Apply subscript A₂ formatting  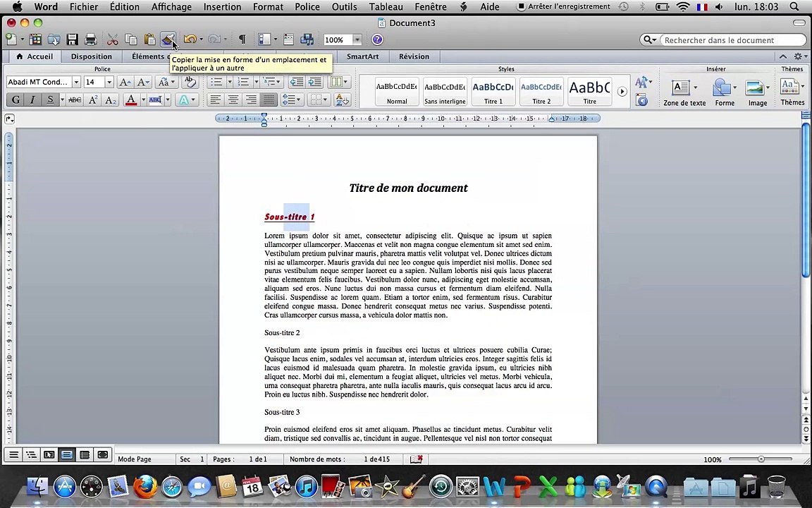pos(110,99)
